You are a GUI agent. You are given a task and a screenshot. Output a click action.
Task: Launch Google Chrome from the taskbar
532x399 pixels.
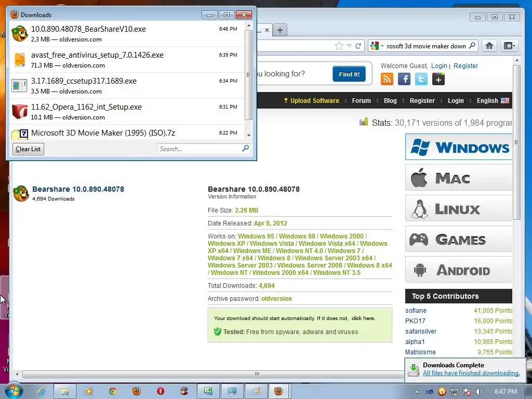click(x=113, y=391)
